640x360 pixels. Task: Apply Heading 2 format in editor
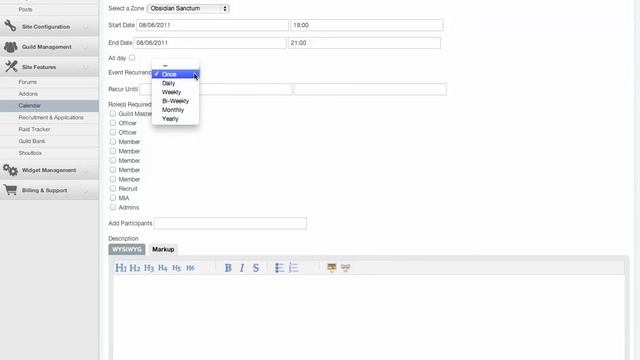(x=135, y=268)
